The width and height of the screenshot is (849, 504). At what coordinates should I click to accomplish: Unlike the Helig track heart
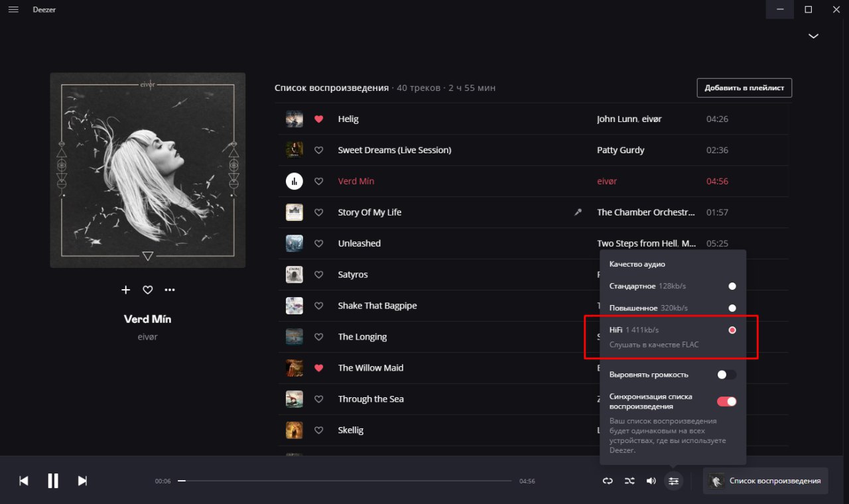[x=319, y=119]
